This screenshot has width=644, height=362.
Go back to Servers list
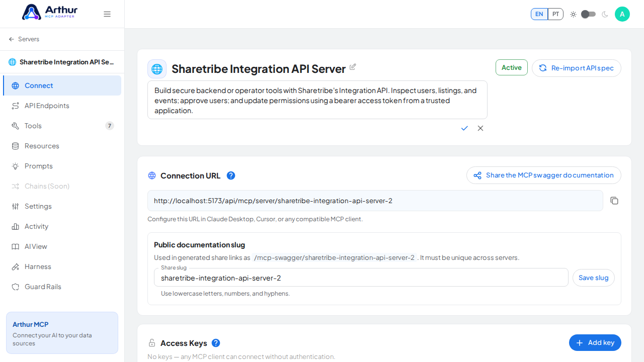click(x=24, y=39)
